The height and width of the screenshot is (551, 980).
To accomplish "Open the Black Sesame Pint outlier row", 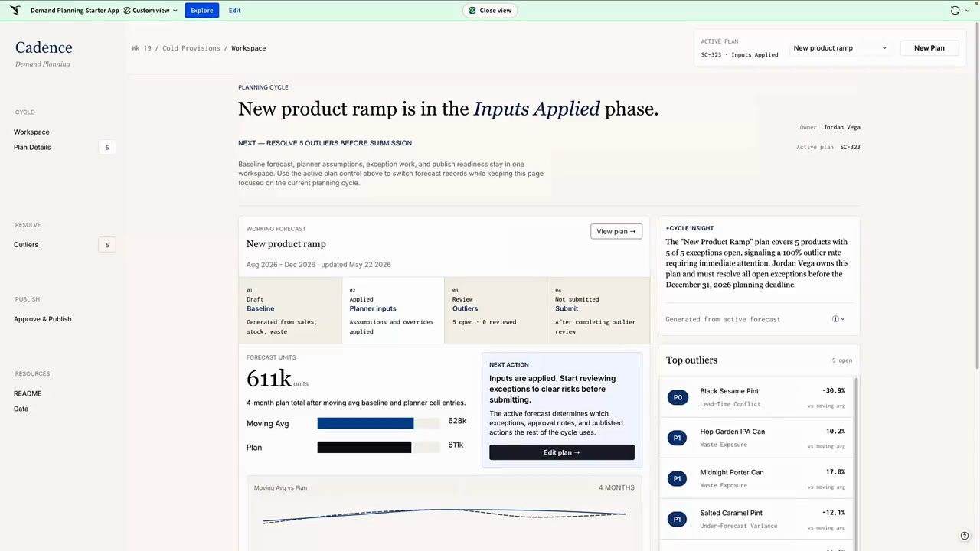I will [756, 397].
